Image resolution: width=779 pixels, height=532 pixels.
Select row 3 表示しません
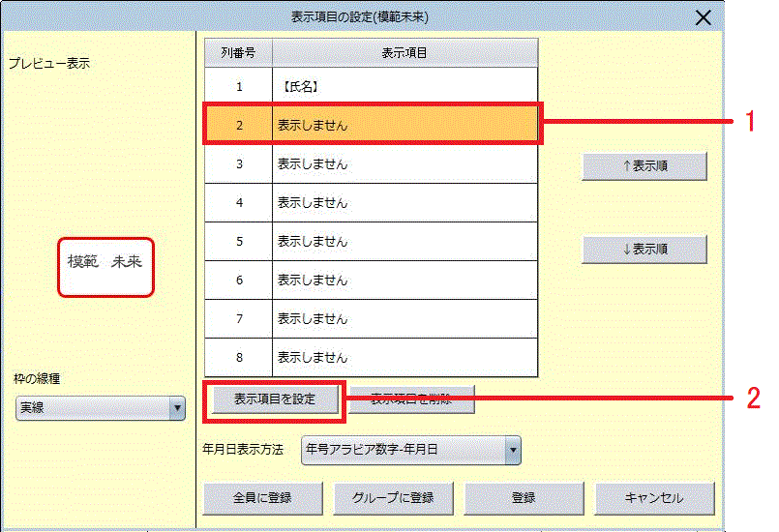click(x=372, y=163)
